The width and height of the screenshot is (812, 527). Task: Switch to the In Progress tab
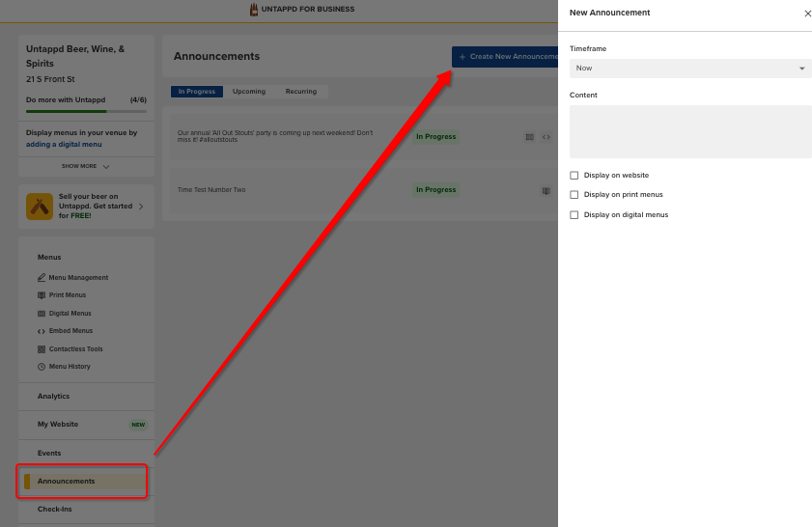click(197, 92)
